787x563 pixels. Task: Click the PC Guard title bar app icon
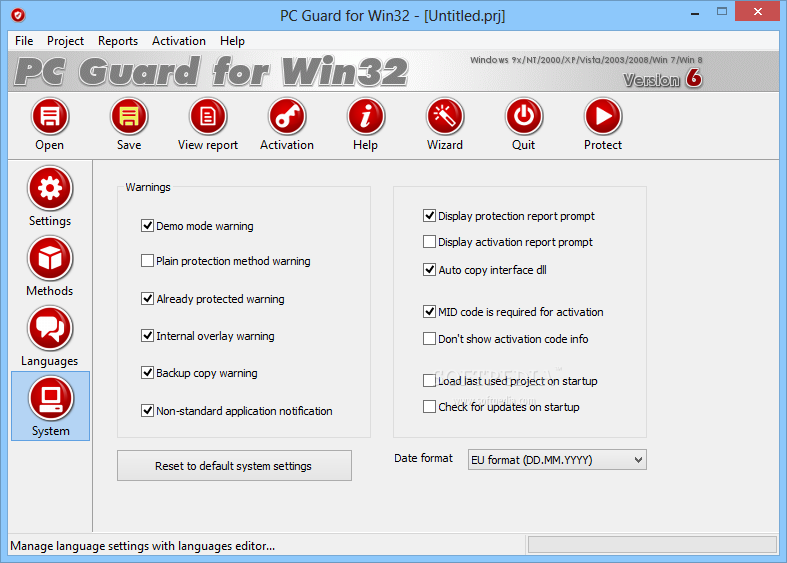coord(18,16)
